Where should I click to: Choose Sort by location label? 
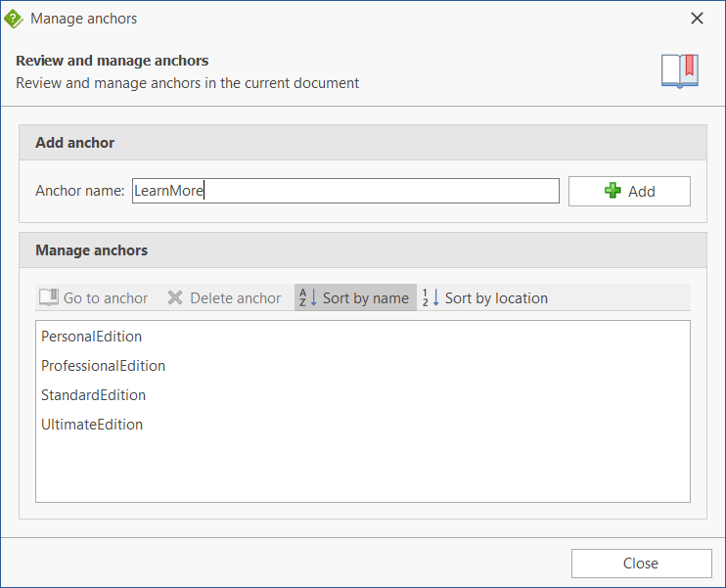(x=496, y=298)
